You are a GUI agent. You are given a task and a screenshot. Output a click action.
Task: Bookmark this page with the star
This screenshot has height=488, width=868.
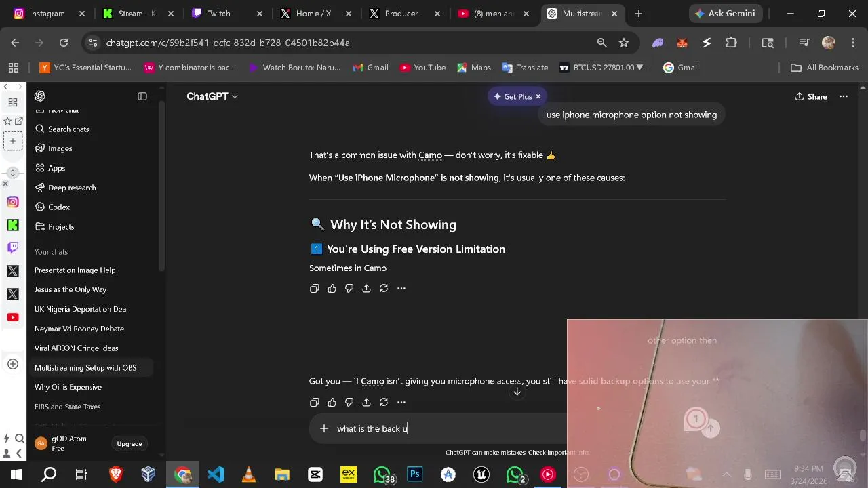tap(624, 43)
